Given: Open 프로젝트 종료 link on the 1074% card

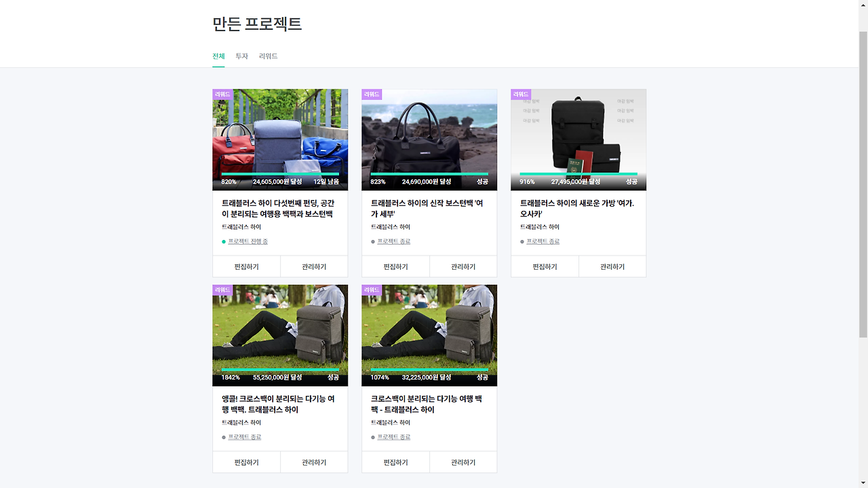Looking at the screenshot, I should (x=394, y=437).
